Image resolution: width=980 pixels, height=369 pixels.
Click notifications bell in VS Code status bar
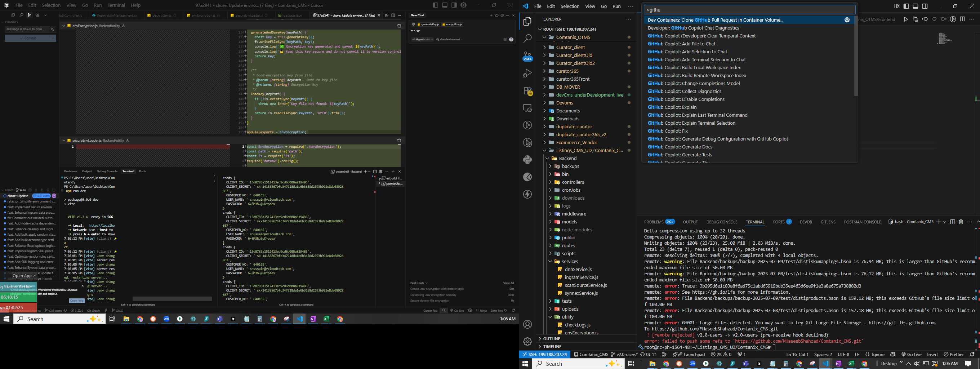click(972, 354)
